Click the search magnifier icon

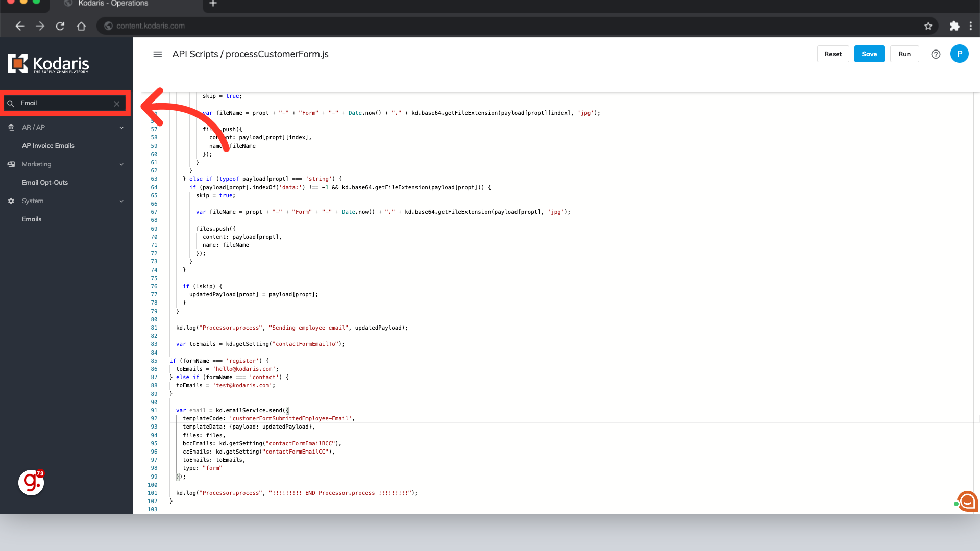[11, 104]
